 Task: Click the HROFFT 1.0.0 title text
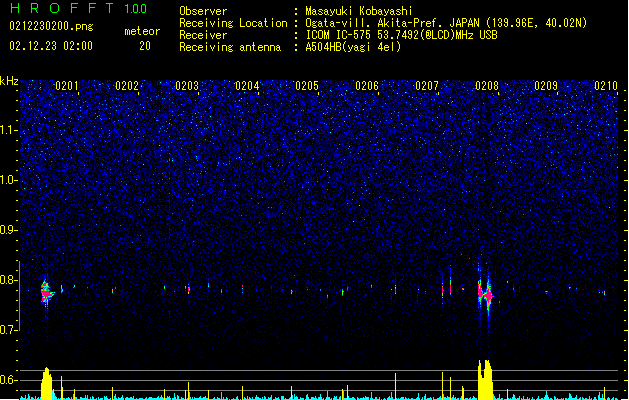(x=79, y=8)
